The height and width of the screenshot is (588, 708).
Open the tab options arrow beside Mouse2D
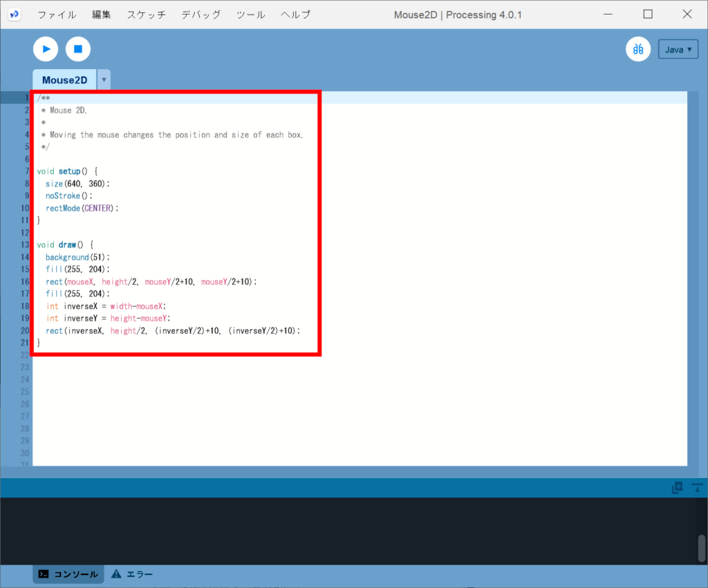click(x=104, y=80)
